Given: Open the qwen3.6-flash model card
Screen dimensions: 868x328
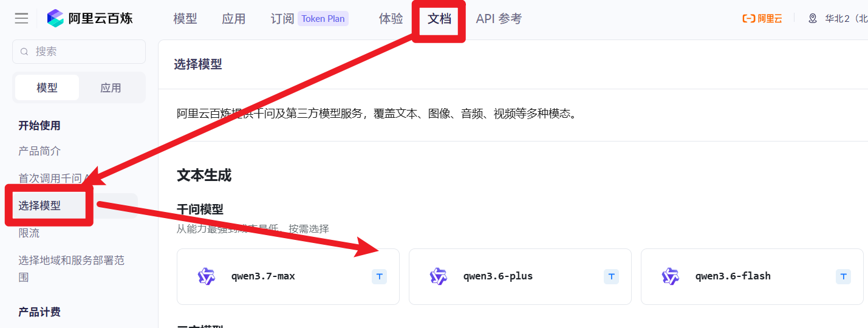Looking at the screenshot, I should [752, 276].
